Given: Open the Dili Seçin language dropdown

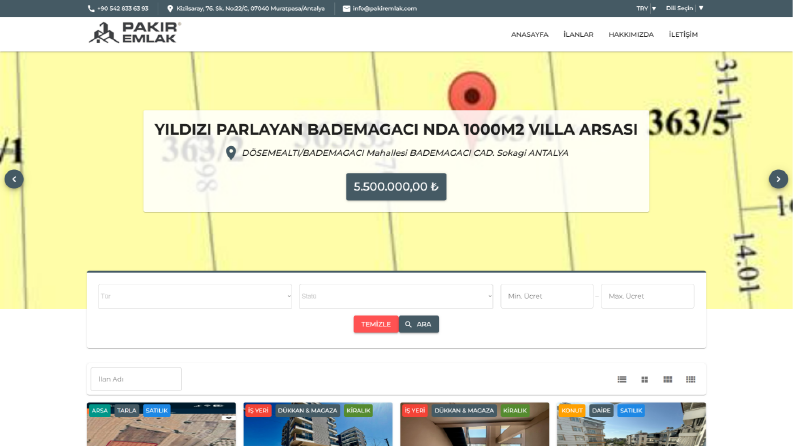Looking at the screenshot, I should coord(685,8).
